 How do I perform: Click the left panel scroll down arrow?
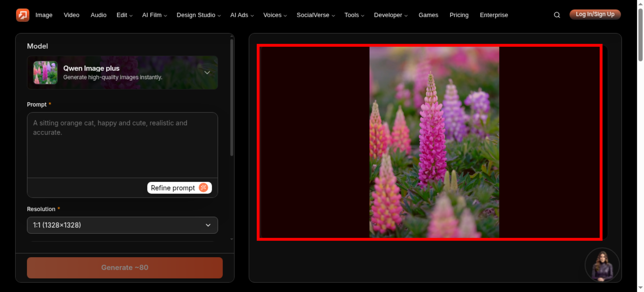tap(232, 239)
